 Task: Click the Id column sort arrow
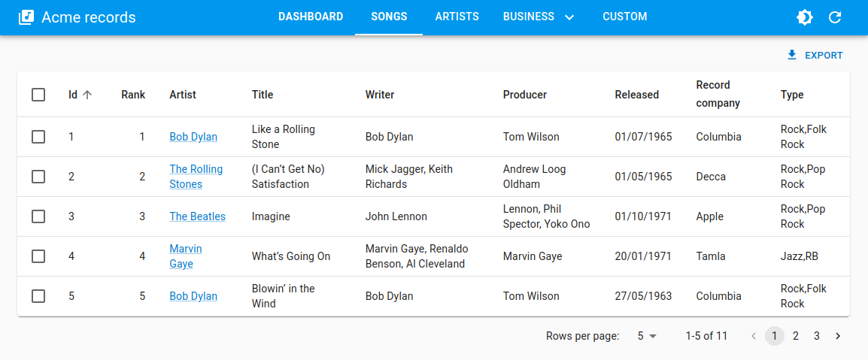coord(87,95)
